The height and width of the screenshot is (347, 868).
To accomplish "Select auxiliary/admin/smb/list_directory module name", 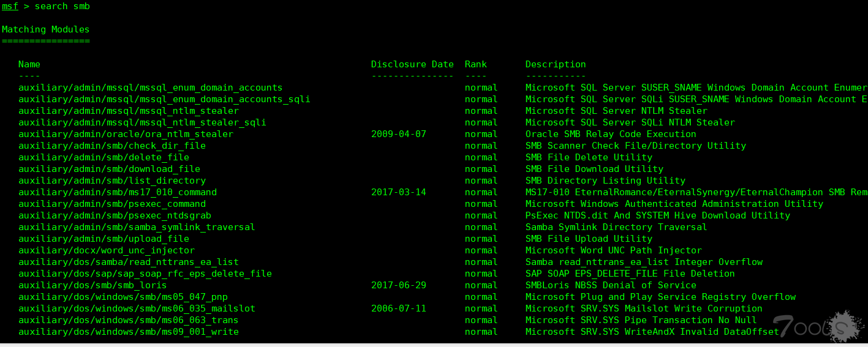I will click(x=112, y=181).
